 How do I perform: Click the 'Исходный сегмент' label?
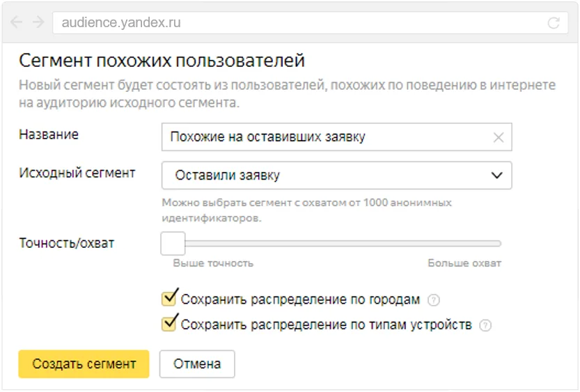[77, 173]
